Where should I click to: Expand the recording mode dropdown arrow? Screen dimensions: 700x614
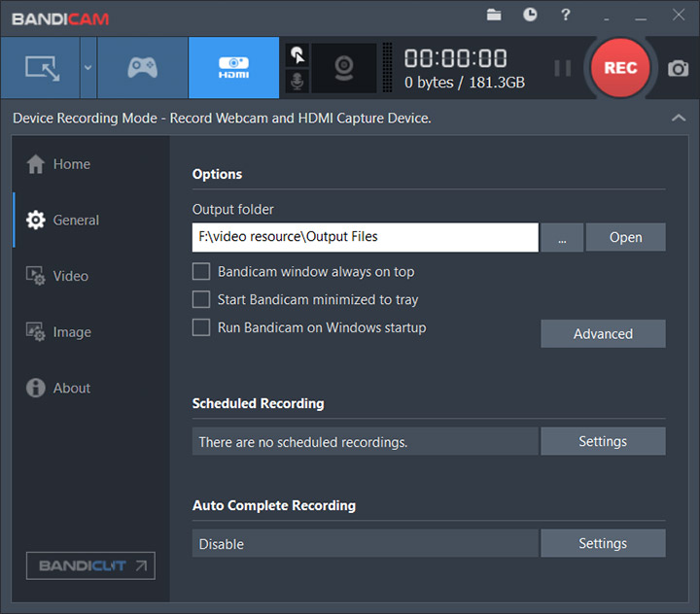87,68
